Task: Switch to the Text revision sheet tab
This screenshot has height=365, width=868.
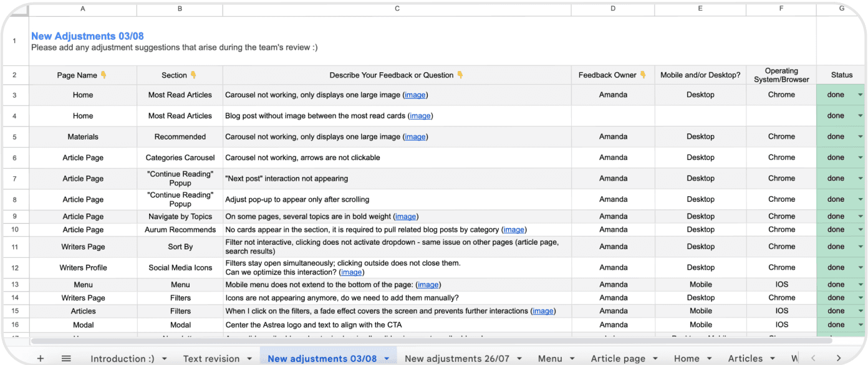Action: click(211, 359)
